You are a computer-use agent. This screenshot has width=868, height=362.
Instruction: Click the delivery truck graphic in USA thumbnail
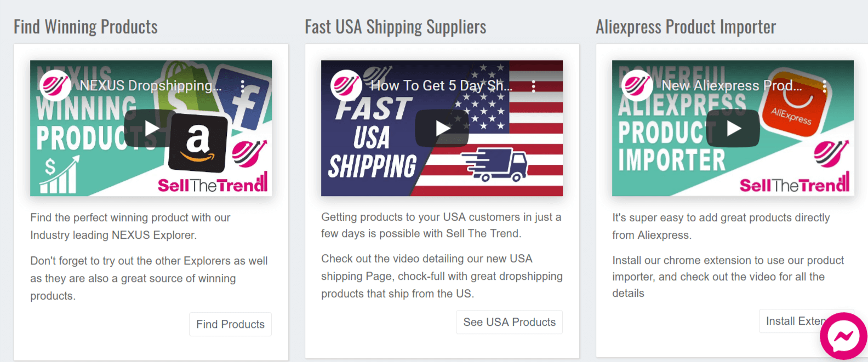point(495,164)
